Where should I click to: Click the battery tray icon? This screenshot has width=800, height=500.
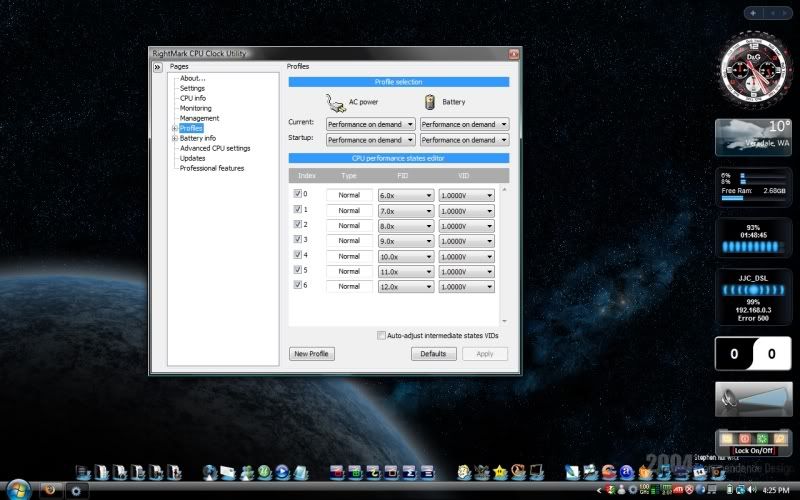click(730, 490)
